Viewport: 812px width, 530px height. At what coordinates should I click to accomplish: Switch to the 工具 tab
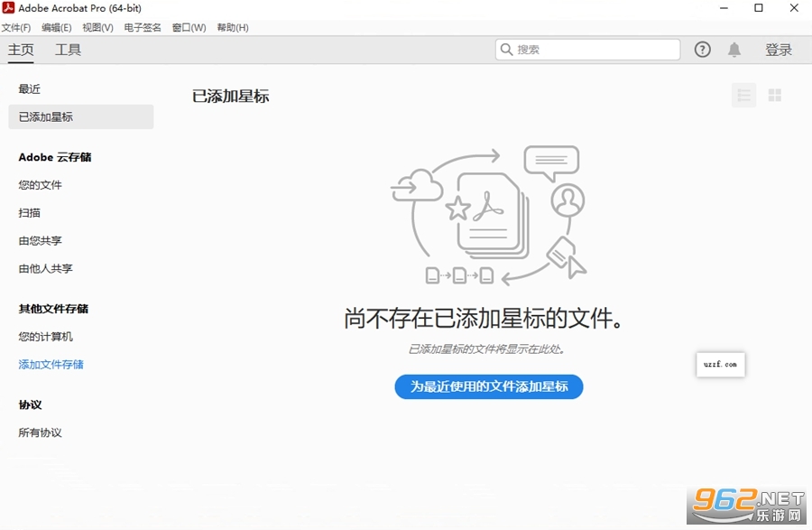68,50
